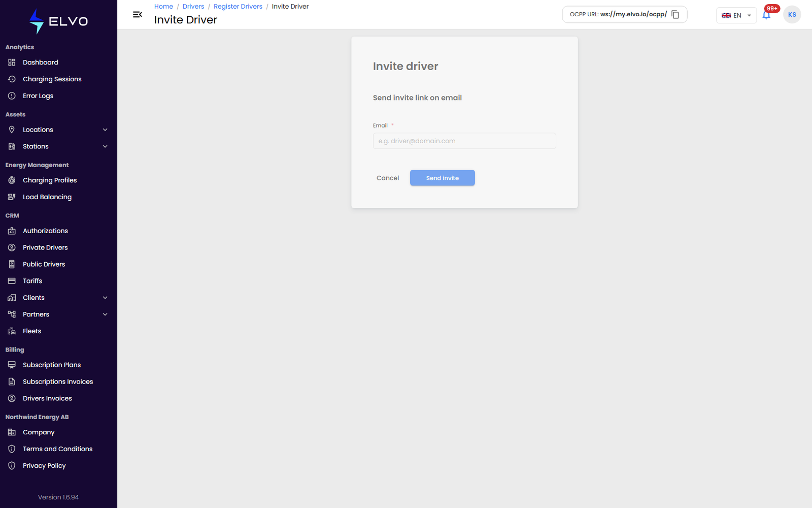Click the Terms and Conditions shield icon
This screenshot has width=812, height=508.
[x=12, y=449]
